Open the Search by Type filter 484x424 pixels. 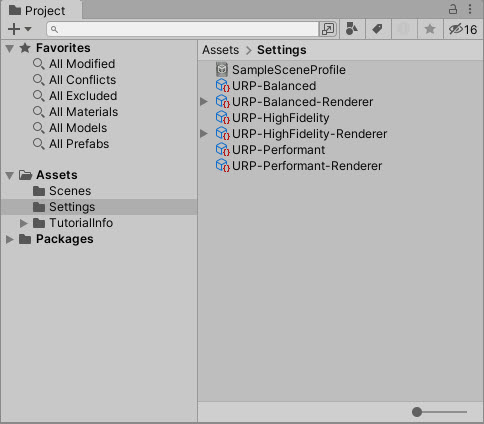point(352,29)
